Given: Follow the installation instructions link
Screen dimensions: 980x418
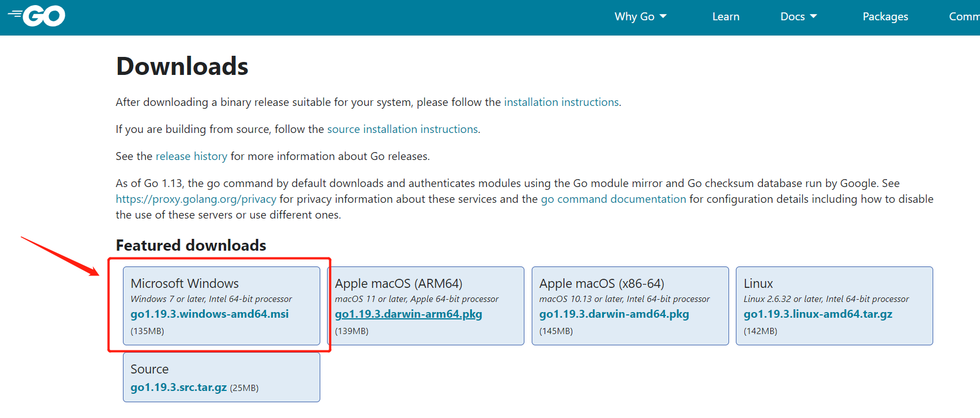Looking at the screenshot, I should 562,102.
